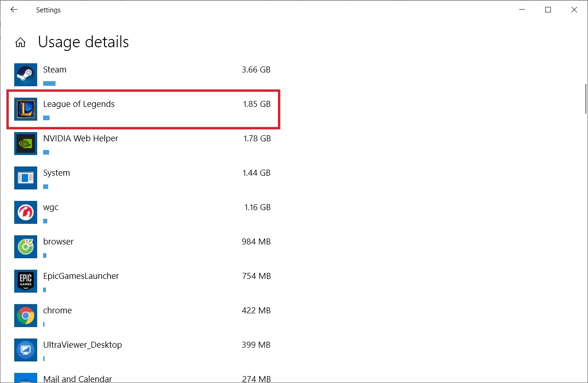This screenshot has height=383, width=588.
Task: Select the League of Legends label
Action: [79, 104]
